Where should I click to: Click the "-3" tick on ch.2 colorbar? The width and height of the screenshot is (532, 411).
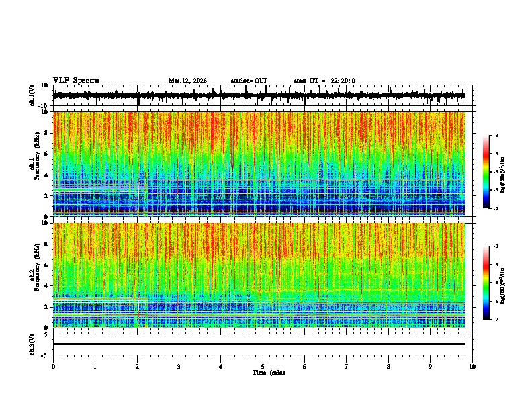coord(496,246)
